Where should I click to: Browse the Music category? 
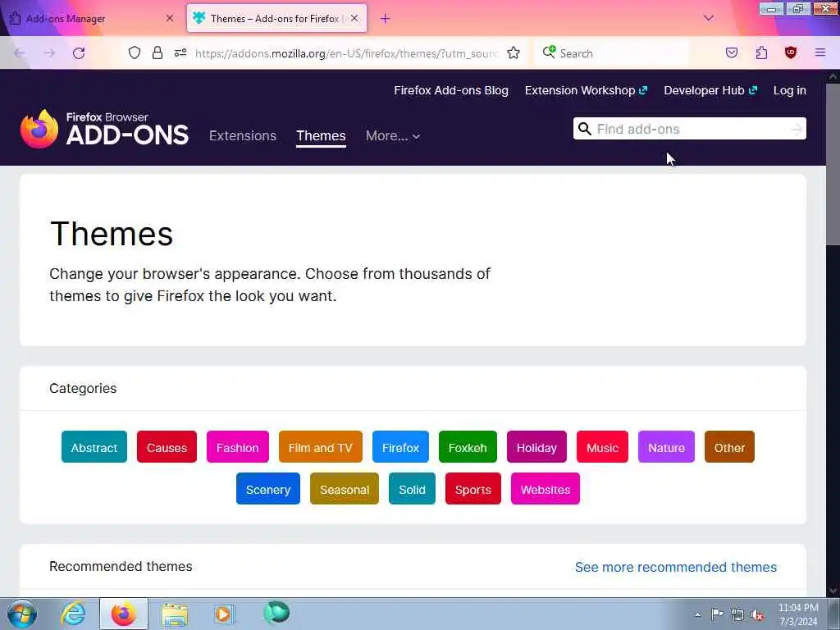pyautogui.click(x=602, y=447)
